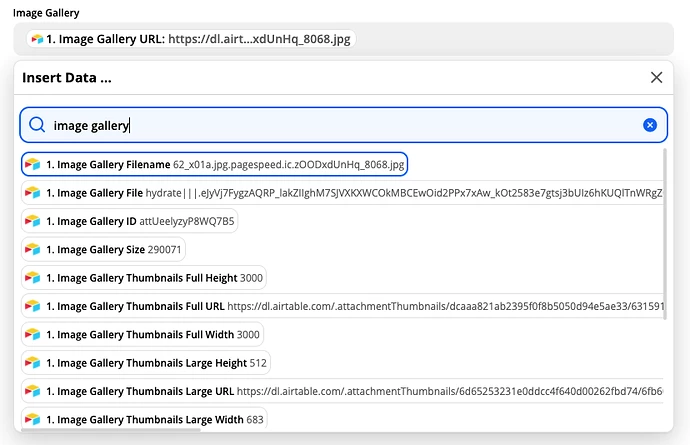Screen dimensions: 690x445
Task: Click the horizontal scrollbar below results
Action: pos(111,430)
